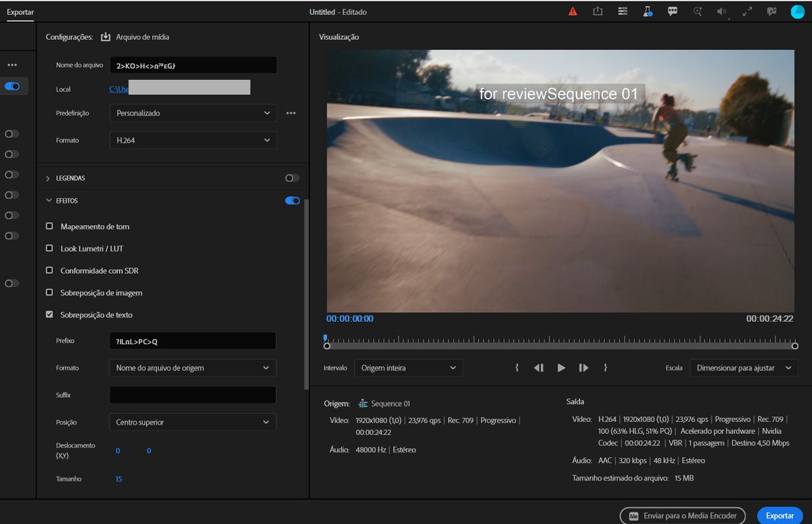
Task: Step forward one frame
Action: click(583, 368)
